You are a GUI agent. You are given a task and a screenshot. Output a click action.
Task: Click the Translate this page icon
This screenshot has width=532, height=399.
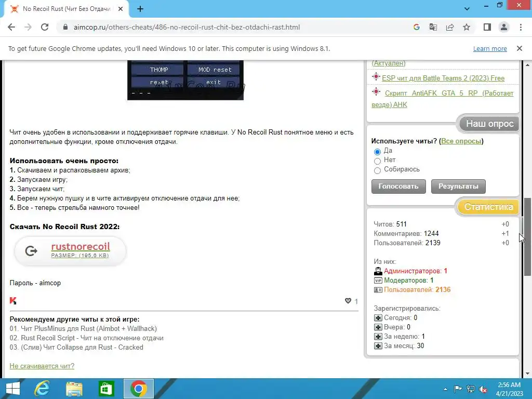click(x=433, y=27)
